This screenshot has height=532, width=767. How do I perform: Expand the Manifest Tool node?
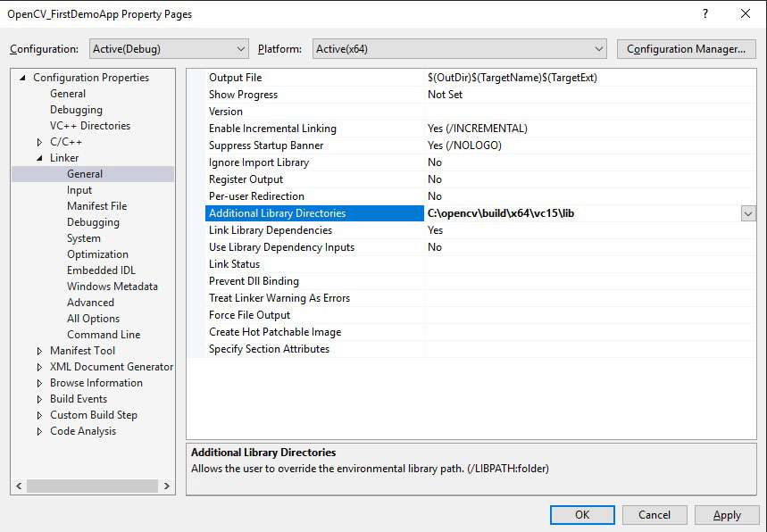point(39,351)
